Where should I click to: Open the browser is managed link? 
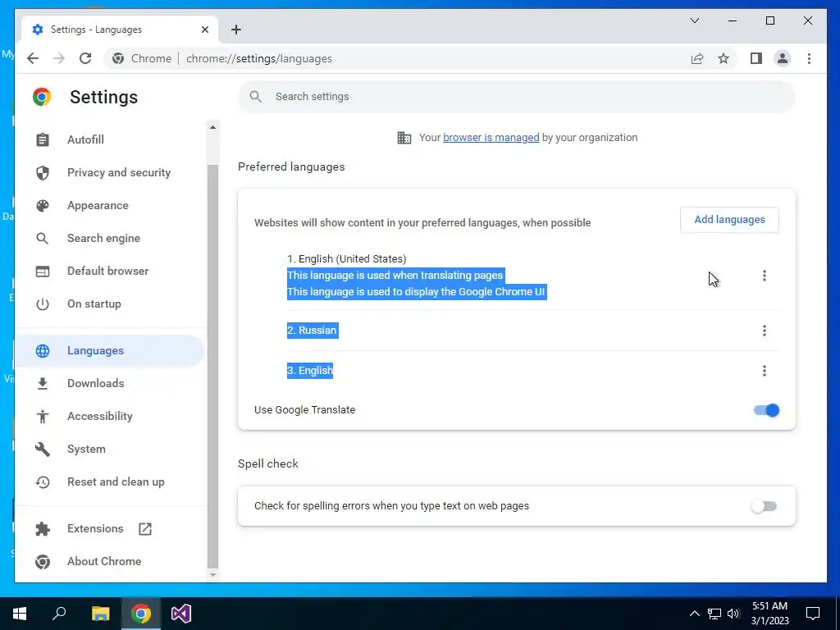(x=491, y=138)
